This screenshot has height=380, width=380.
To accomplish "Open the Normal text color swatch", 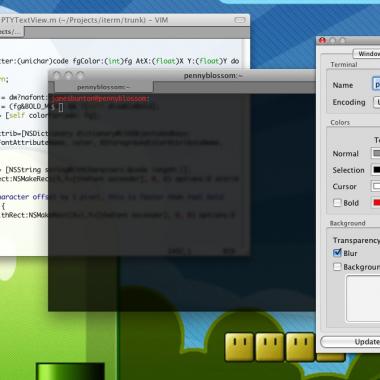I will (x=376, y=153).
